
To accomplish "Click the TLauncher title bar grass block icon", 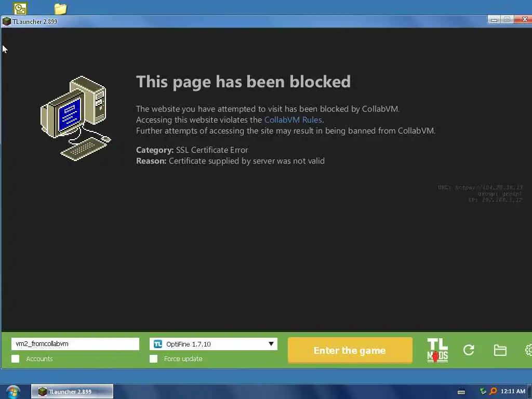I will click(6, 21).
